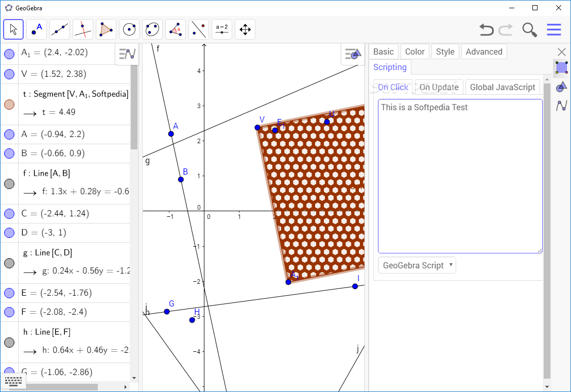Switch to the Style tab
The width and height of the screenshot is (571, 392).
pos(445,52)
